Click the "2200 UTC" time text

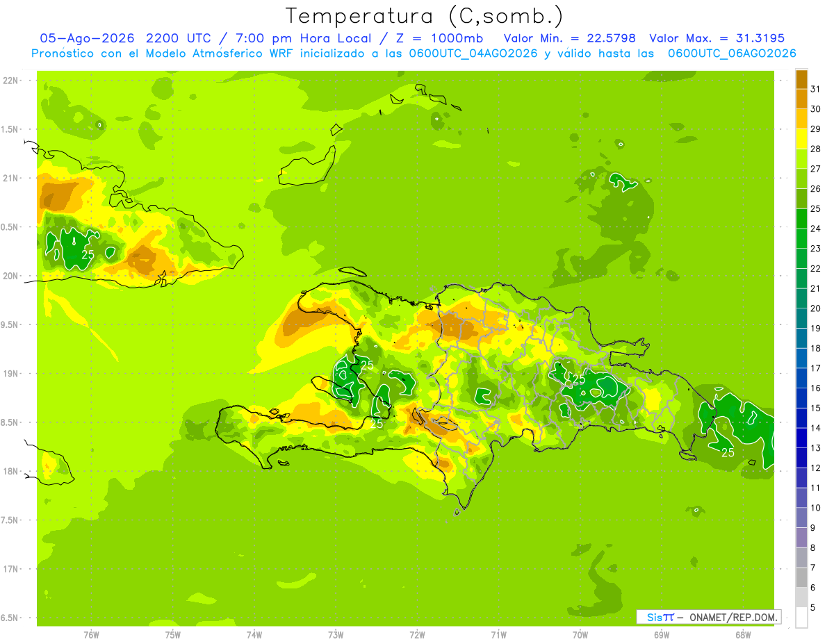[x=178, y=38]
